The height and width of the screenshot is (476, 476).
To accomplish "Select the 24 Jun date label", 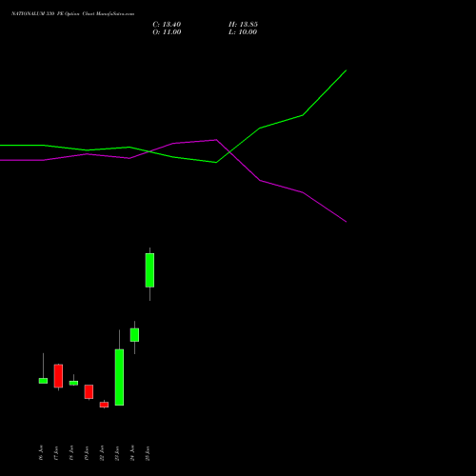I will click(132, 452).
